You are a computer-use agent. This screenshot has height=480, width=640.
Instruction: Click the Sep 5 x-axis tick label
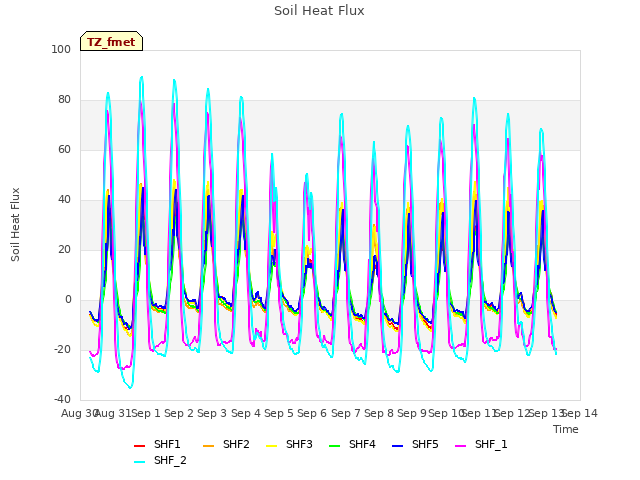click(x=279, y=413)
